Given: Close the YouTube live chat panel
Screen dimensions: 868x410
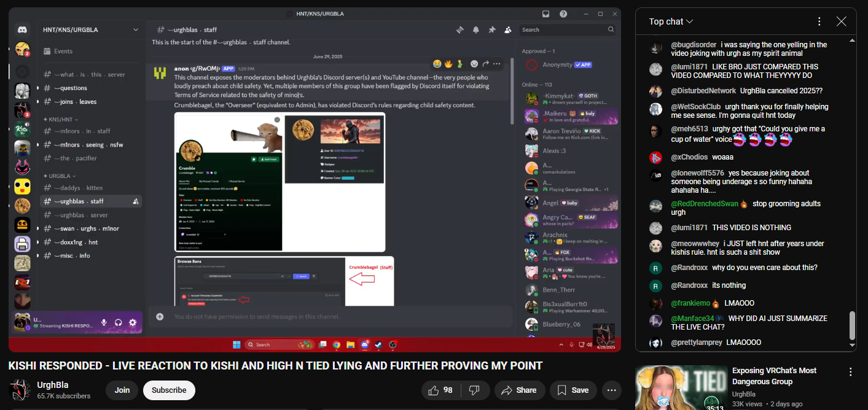Looking at the screenshot, I should point(842,21).
